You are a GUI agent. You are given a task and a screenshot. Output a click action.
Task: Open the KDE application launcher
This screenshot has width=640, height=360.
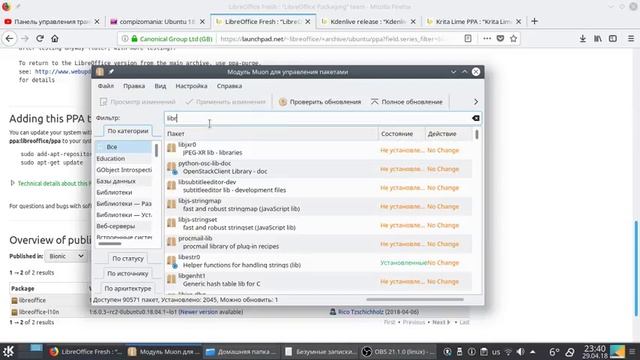[8, 351]
